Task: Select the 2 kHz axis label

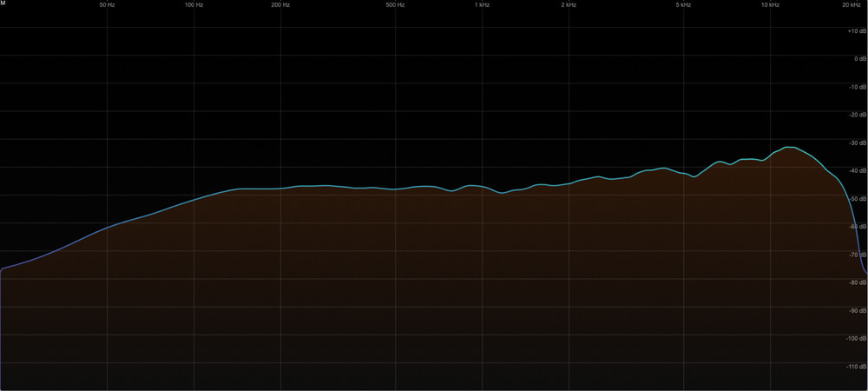Action: pyautogui.click(x=569, y=5)
